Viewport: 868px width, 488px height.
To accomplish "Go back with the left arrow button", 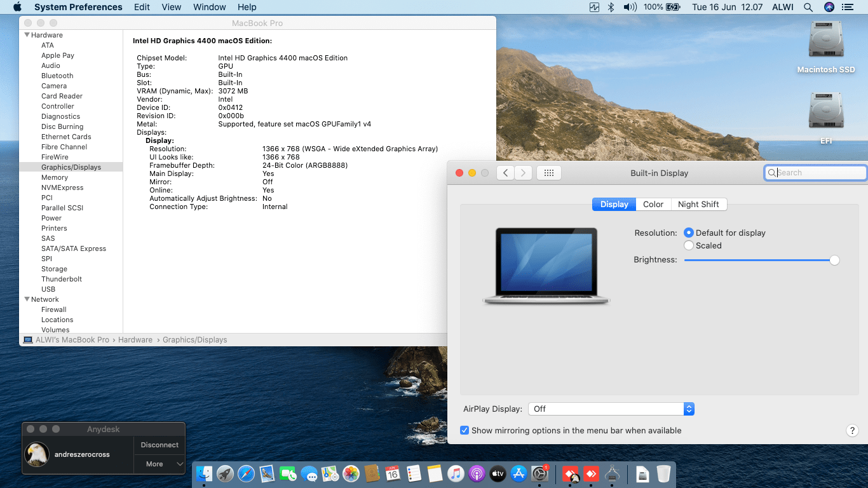I will pyautogui.click(x=505, y=173).
